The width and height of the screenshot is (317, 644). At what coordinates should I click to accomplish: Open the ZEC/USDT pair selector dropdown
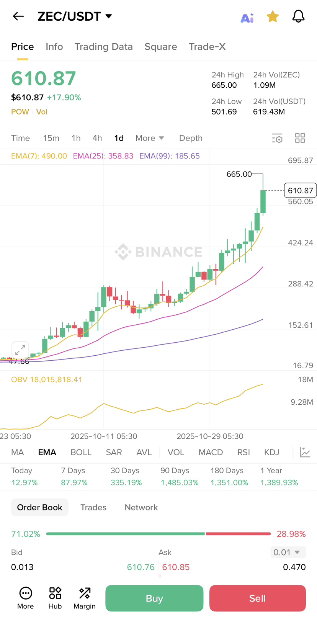(x=75, y=16)
